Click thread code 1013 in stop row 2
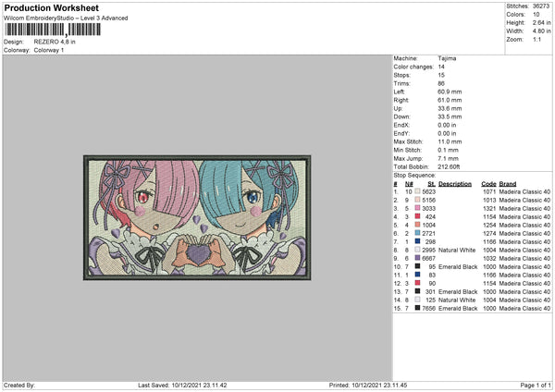The width and height of the screenshot is (555, 392). pyautogui.click(x=489, y=201)
